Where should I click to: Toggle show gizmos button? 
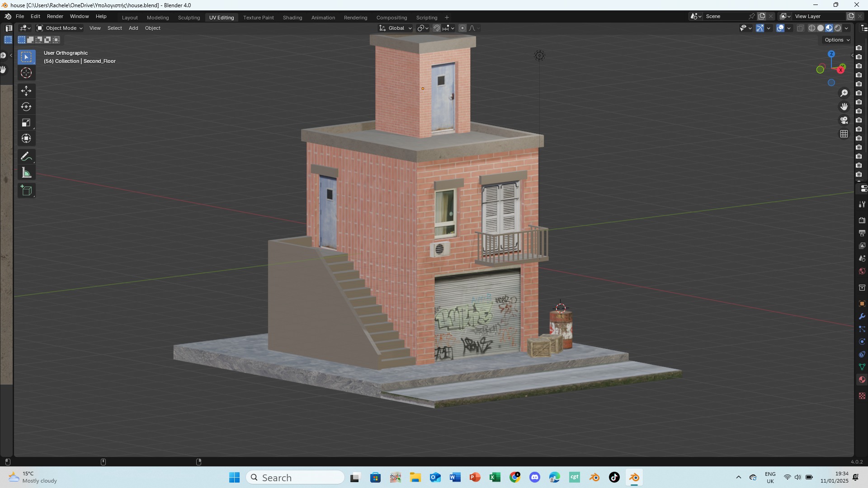click(760, 28)
